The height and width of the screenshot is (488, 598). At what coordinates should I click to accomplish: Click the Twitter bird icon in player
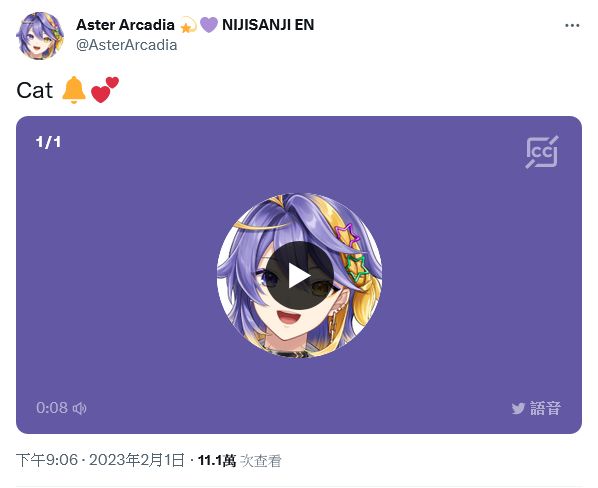coord(518,409)
